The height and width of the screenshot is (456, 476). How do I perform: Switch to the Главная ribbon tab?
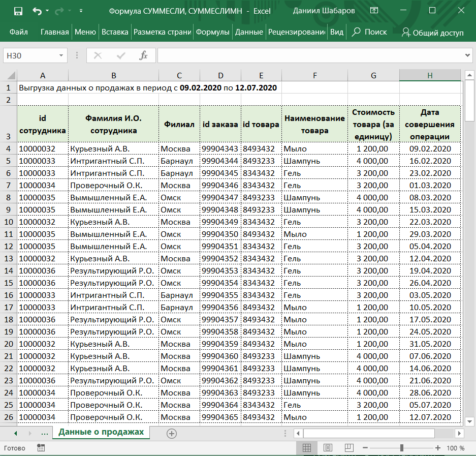tap(55, 32)
